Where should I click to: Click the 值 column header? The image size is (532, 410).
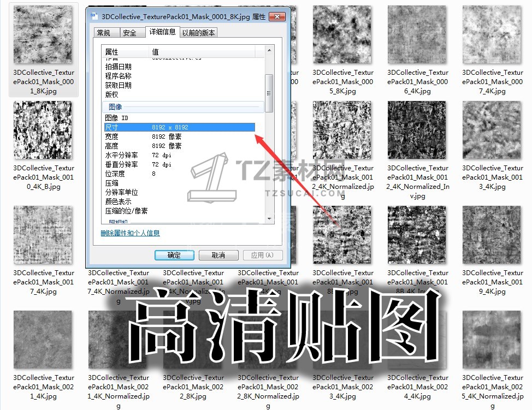(x=202, y=52)
